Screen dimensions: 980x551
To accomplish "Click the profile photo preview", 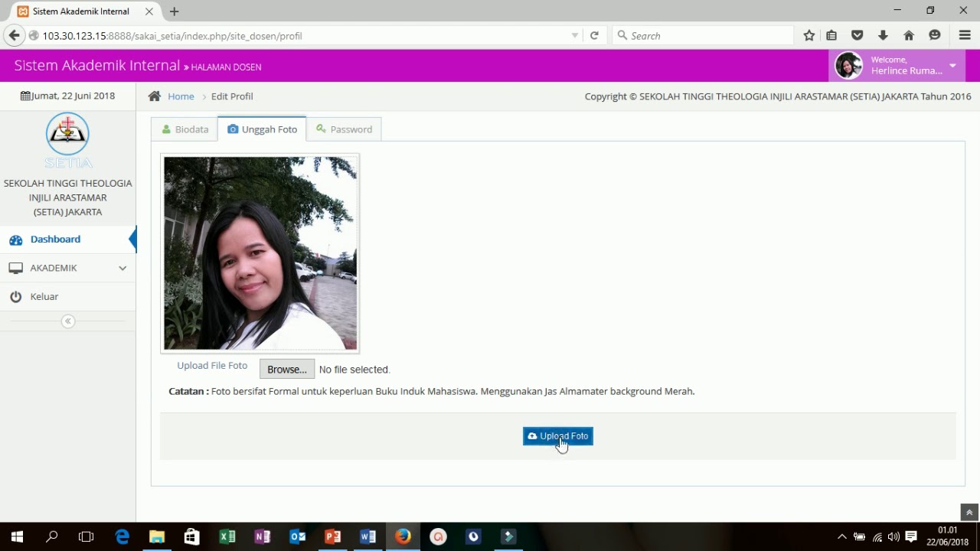I will click(x=260, y=253).
